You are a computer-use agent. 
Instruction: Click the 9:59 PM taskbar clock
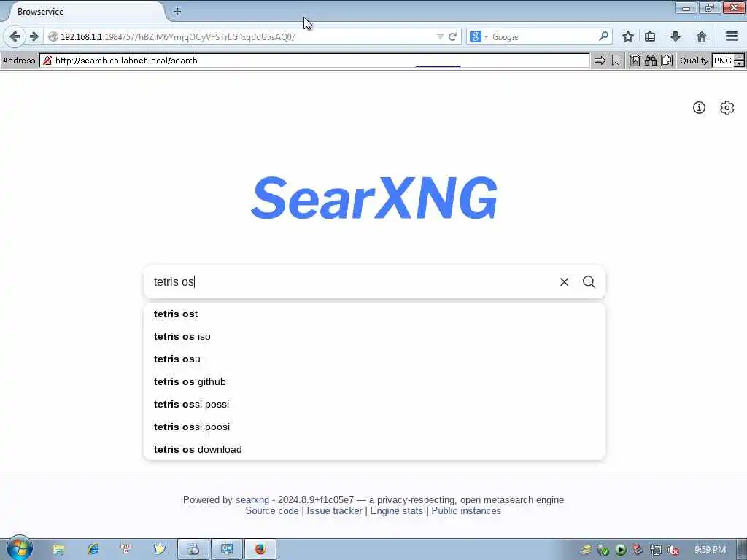(710, 550)
